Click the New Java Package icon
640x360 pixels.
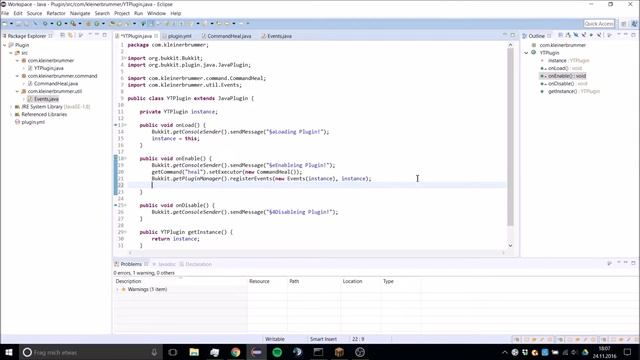[88, 23]
